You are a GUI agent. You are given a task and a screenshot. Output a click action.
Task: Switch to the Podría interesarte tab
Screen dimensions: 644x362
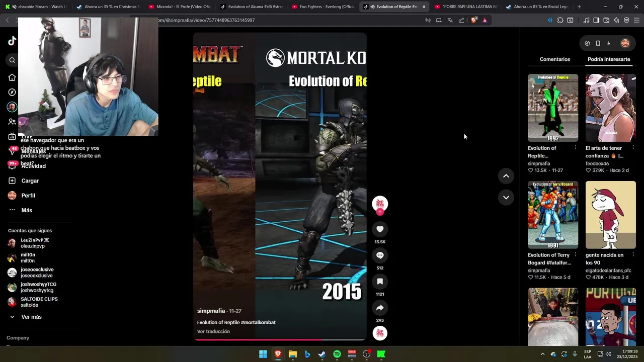pos(609,59)
